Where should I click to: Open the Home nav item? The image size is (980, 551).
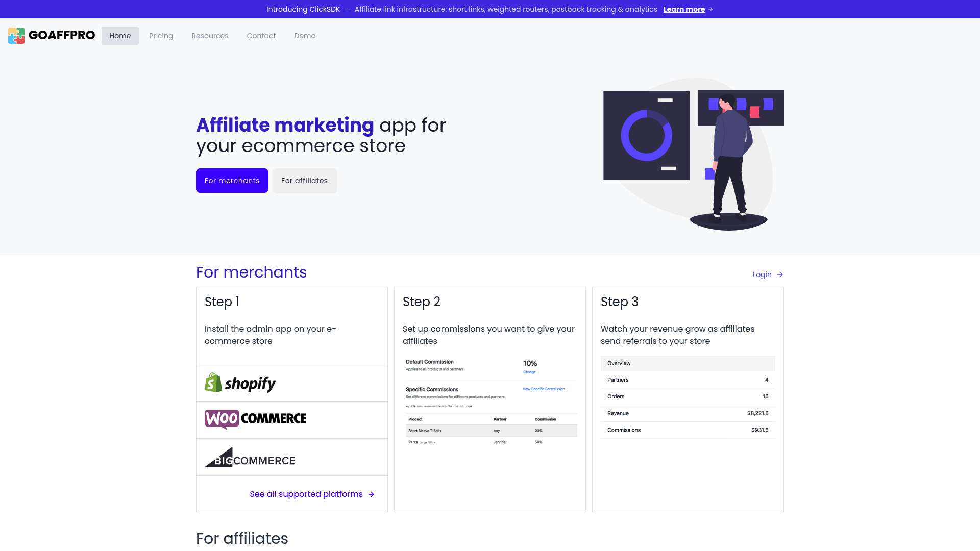(x=120, y=36)
